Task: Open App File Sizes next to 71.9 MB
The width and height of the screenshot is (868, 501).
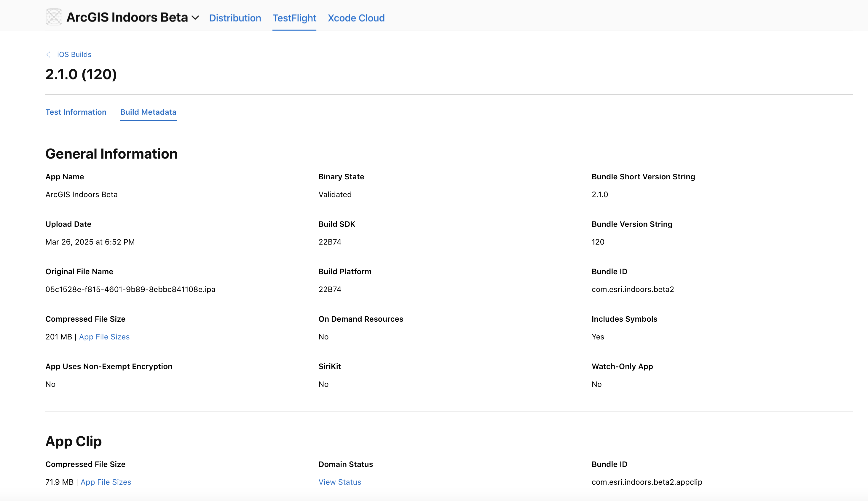Action: tap(106, 482)
